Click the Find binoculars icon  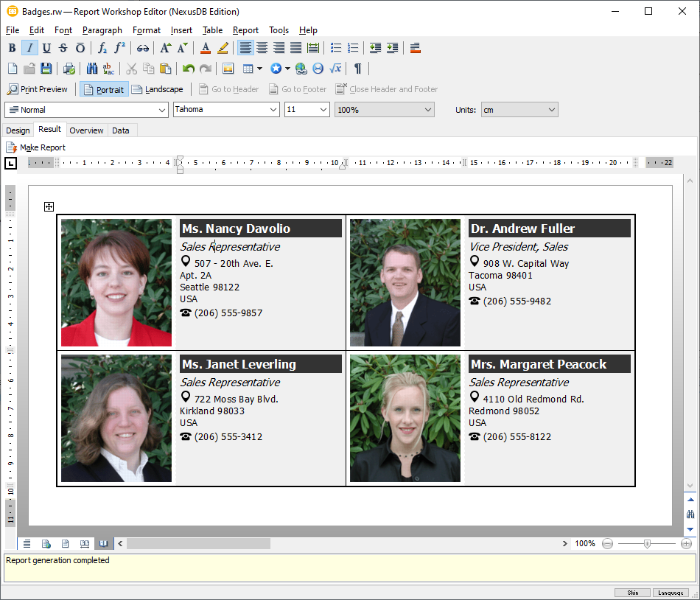click(x=92, y=69)
